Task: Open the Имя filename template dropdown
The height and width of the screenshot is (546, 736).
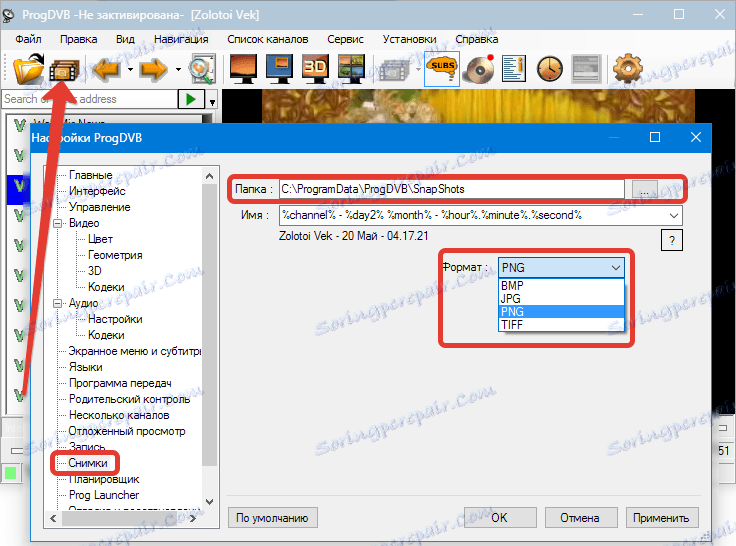Action: tap(674, 215)
